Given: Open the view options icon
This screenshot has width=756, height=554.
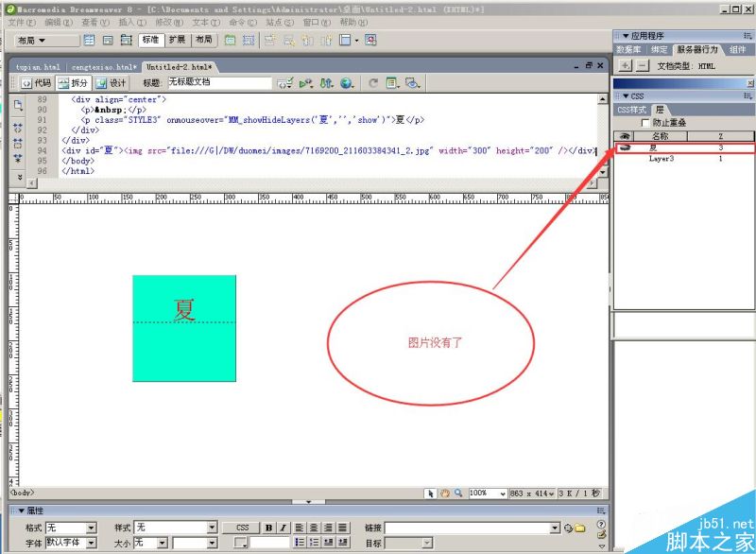Looking at the screenshot, I should (x=392, y=83).
